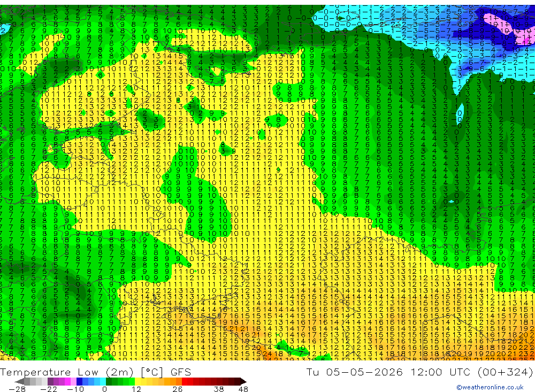Click the 'Tu 05-05-2026 12:00 UTC (00+324)' timestamp
The width and height of the screenshot is (535, 392).
point(419,372)
